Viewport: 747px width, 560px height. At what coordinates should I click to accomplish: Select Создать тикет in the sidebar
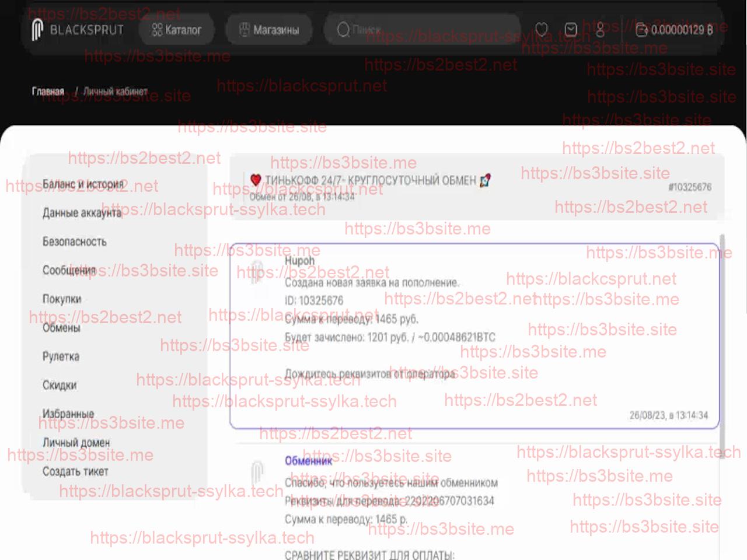(75, 471)
